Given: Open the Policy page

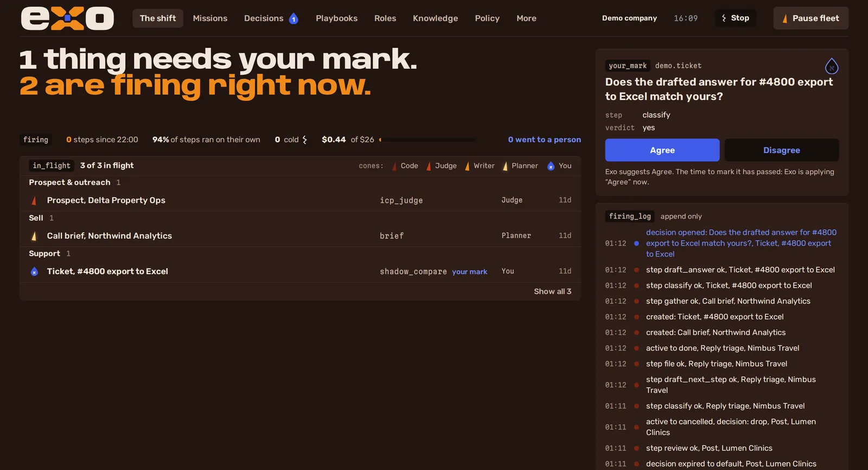Looking at the screenshot, I should (x=487, y=18).
